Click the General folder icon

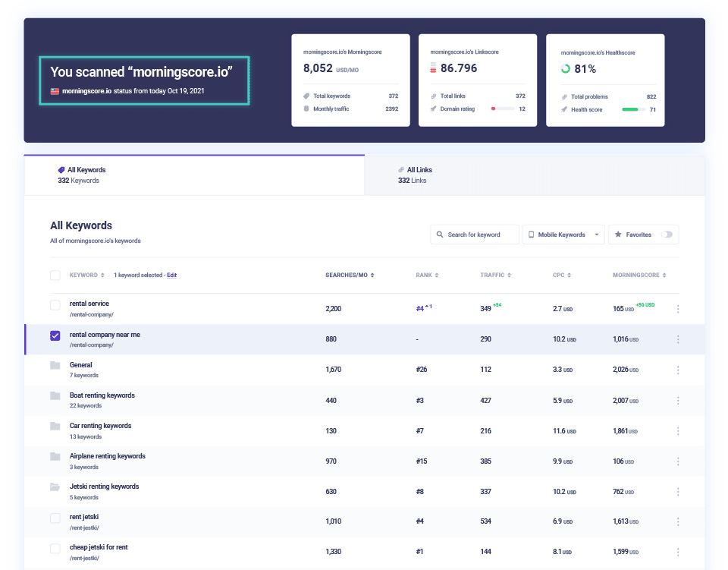click(55, 365)
